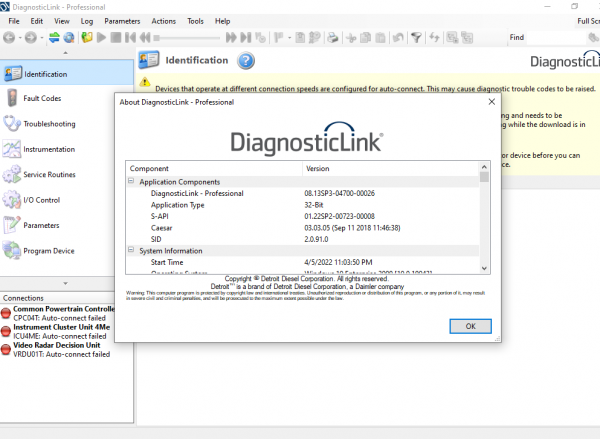This screenshot has width=600, height=439.
Task: Select the S-API component row
Action: pos(302,216)
